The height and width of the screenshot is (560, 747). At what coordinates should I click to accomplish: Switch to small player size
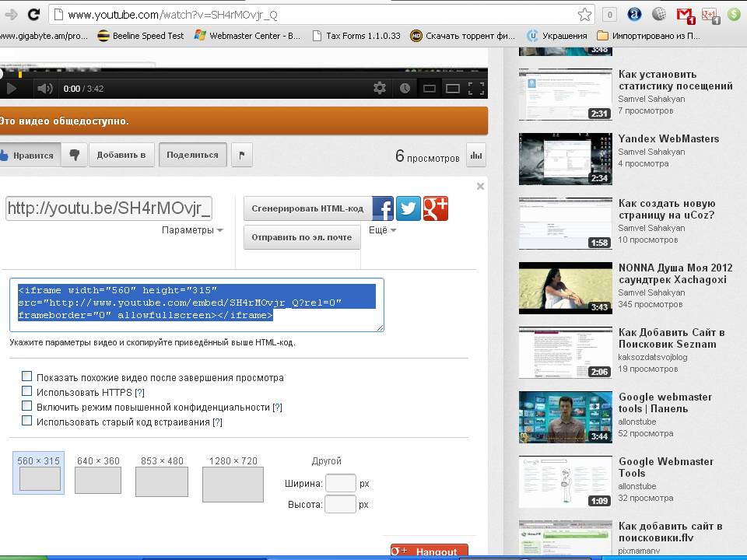click(430, 89)
